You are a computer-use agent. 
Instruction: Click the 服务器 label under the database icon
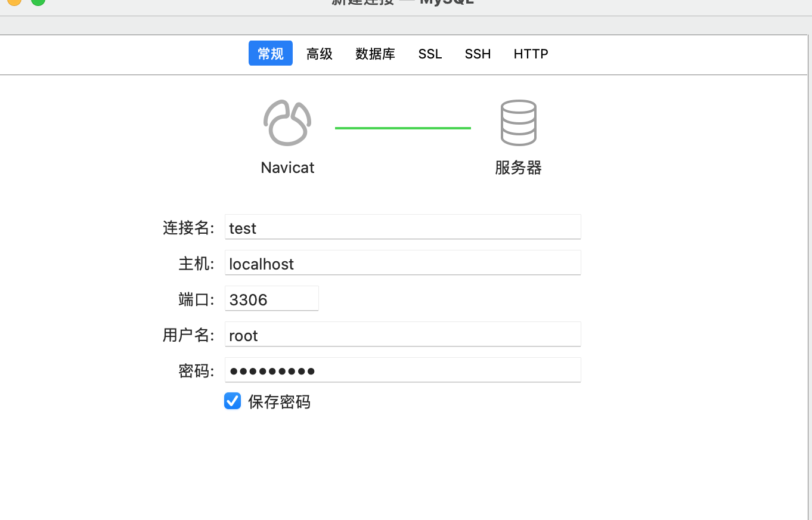coord(518,168)
